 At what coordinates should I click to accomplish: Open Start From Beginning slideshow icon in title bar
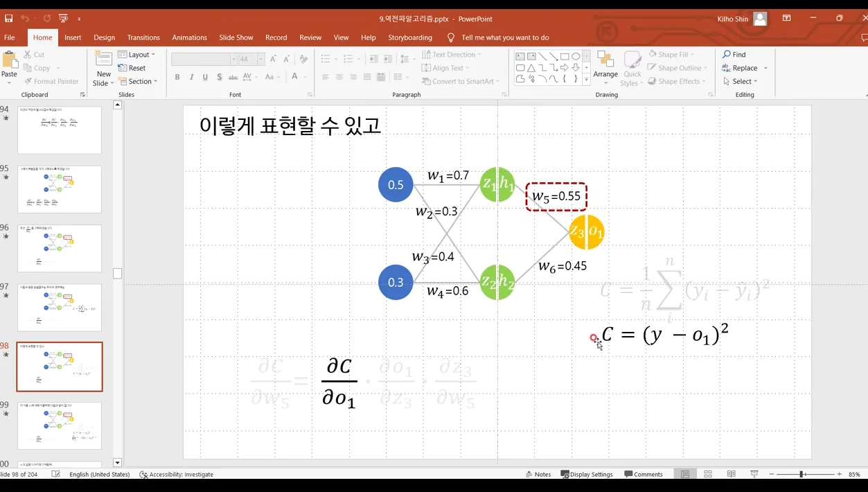pos(64,19)
